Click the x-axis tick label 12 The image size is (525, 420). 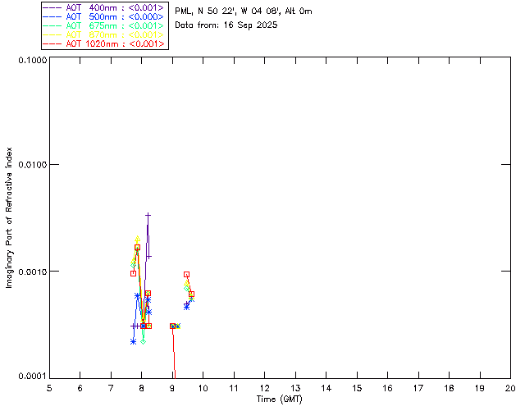click(264, 388)
